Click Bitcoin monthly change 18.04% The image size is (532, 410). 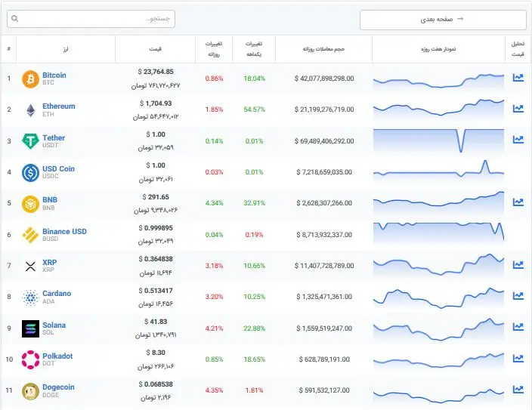click(254, 79)
